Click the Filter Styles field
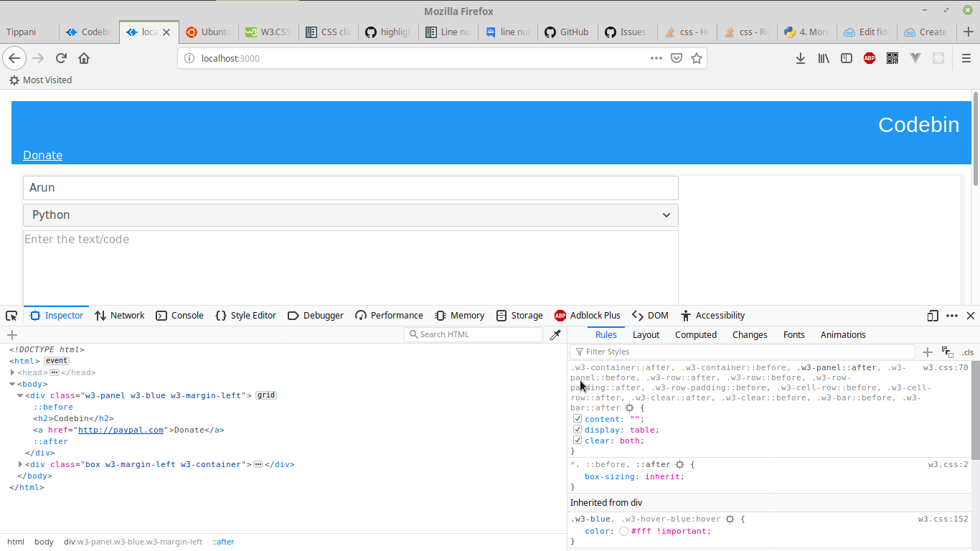 (743, 352)
